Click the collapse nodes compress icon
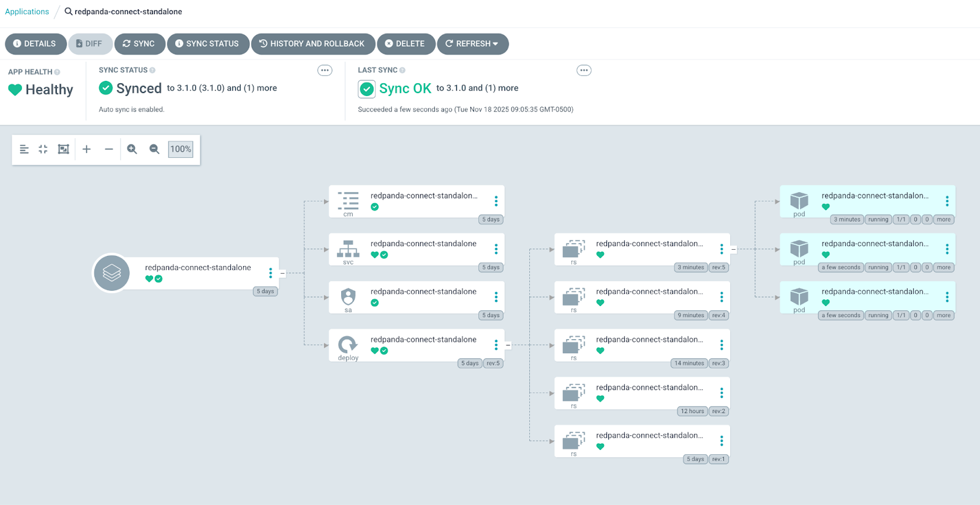The width and height of the screenshot is (980, 505). coord(43,149)
